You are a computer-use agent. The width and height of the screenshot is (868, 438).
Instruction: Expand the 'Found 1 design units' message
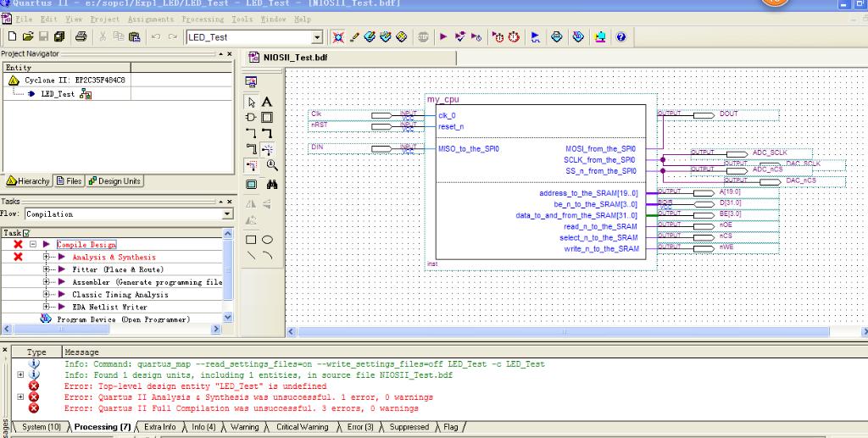tap(20, 375)
